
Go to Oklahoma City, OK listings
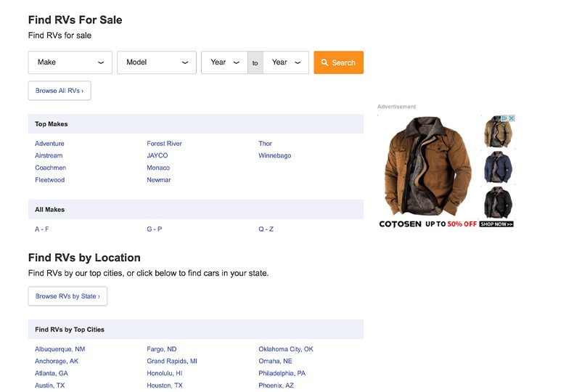285,349
